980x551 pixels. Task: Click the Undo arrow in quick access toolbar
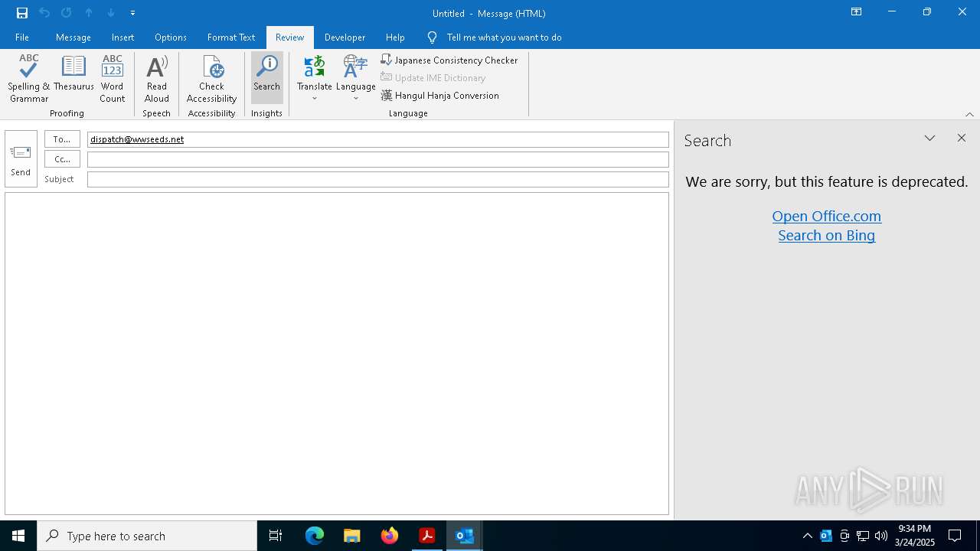point(44,13)
